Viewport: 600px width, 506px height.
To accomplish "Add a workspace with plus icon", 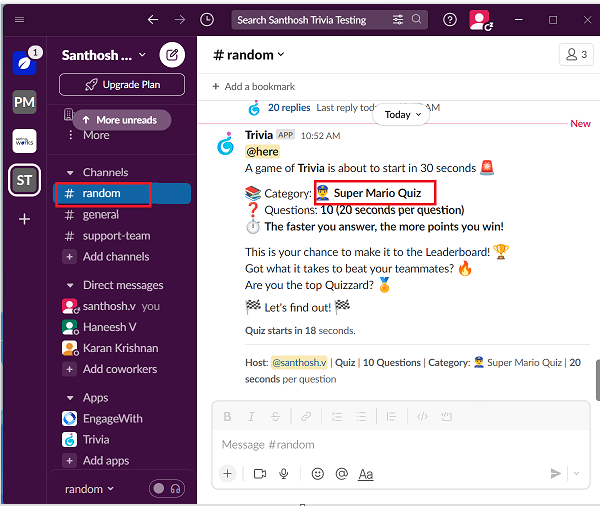I will pyautogui.click(x=24, y=219).
